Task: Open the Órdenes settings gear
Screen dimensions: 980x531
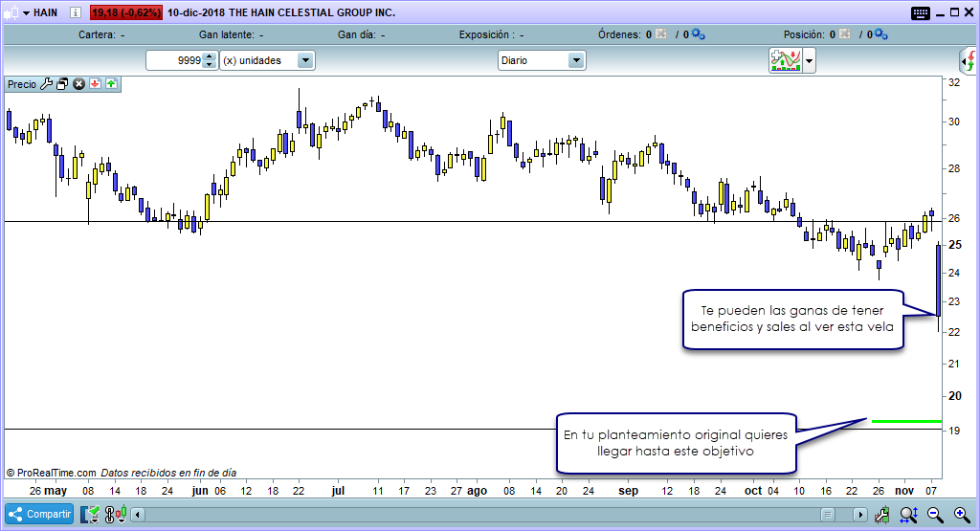Action: (x=698, y=34)
